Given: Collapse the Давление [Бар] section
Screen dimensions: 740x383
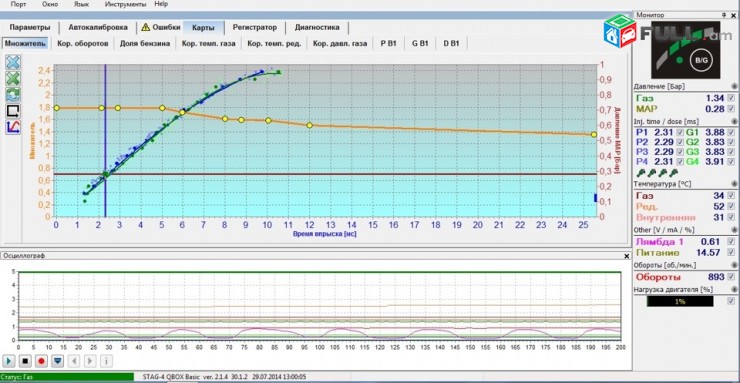Looking at the screenshot, I should coord(733,86).
